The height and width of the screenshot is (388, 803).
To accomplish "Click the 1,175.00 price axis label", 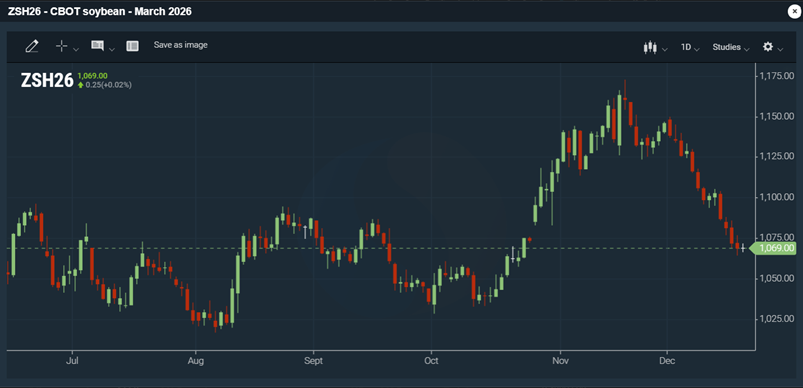I will [776, 76].
